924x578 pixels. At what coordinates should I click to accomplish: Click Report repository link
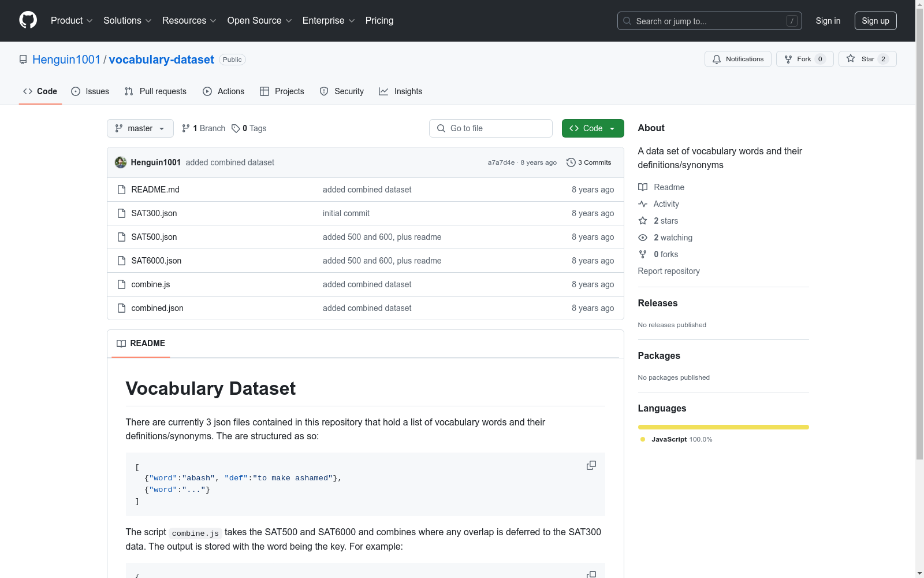click(669, 271)
